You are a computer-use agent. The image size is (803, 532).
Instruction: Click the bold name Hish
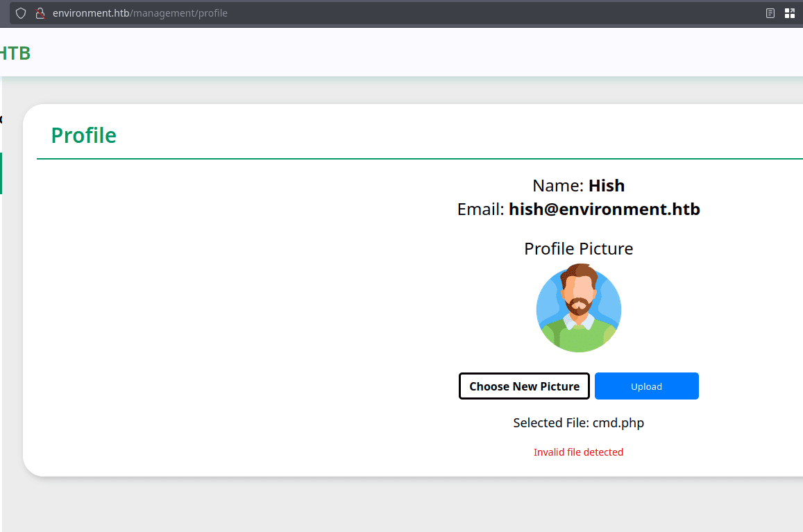click(x=607, y=186)
